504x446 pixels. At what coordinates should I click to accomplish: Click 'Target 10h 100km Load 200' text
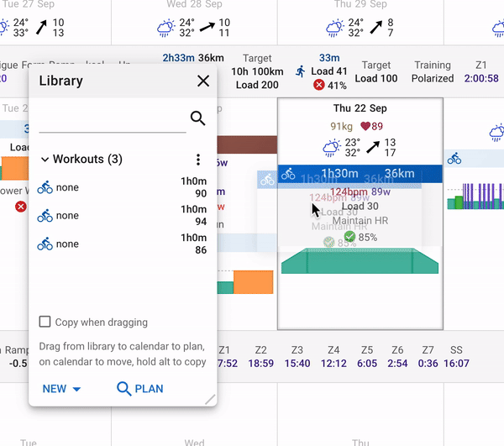[257, 71]
